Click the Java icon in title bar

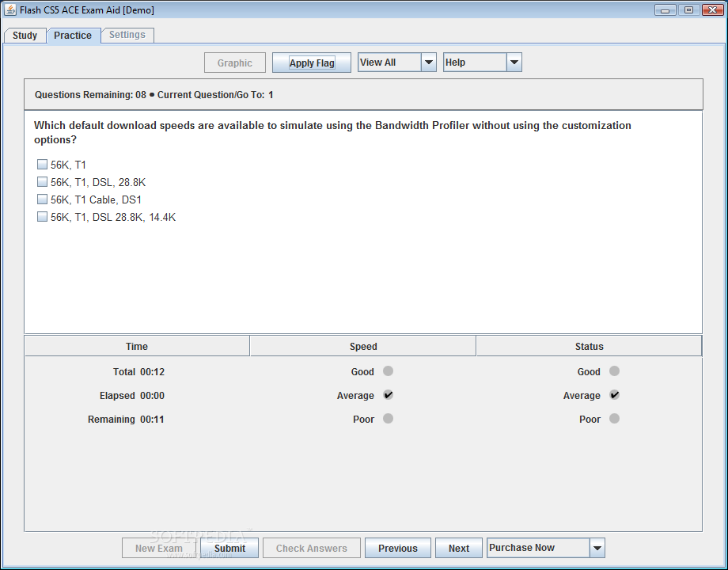click(x=10, y=9)
